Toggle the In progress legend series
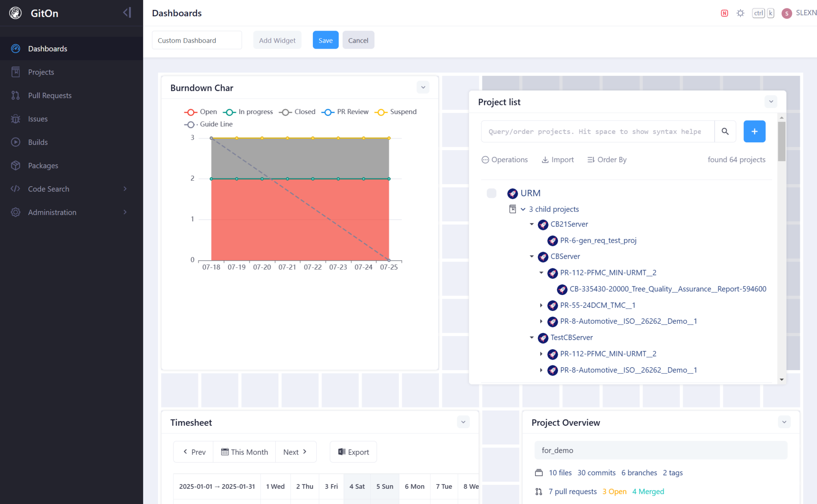The width and height of the screenshot is (817, 504). pos(248,112)
